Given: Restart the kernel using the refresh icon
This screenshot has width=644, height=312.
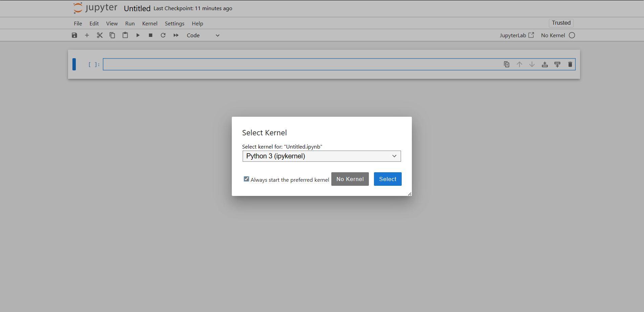Looking at the screenshot, I should (x=163, y=35).
